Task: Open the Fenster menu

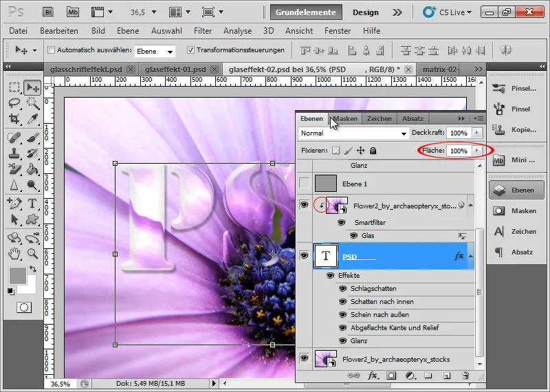Action: [338, 31]
